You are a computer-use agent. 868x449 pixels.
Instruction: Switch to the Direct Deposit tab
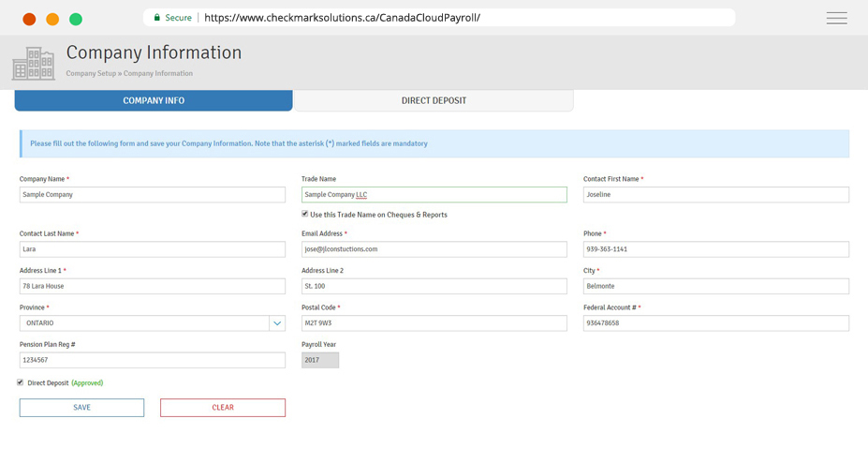pos(434,100)
